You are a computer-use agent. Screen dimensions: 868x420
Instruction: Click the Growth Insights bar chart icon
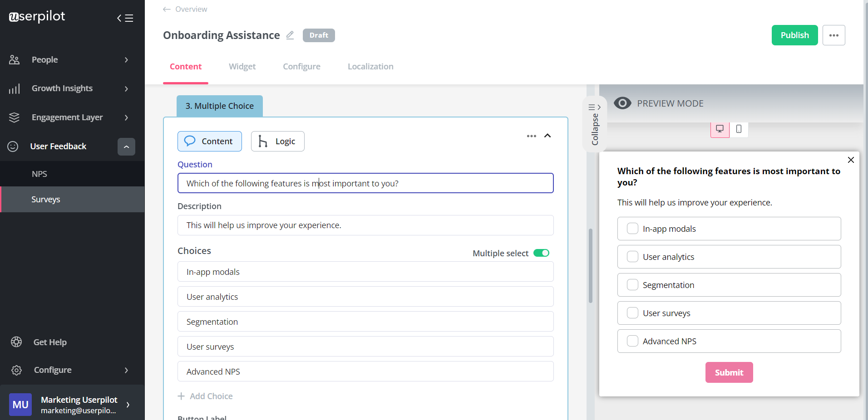(x=15, y=88)
